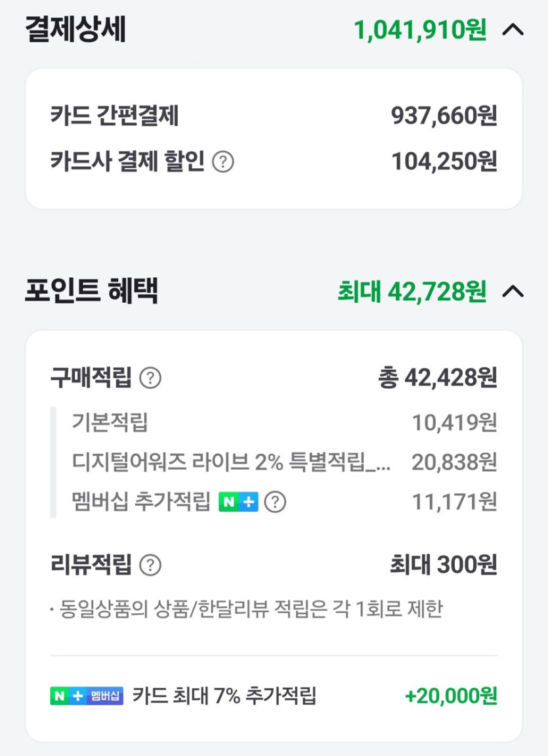Tap the question mark next to 리뷰적립

150,564
